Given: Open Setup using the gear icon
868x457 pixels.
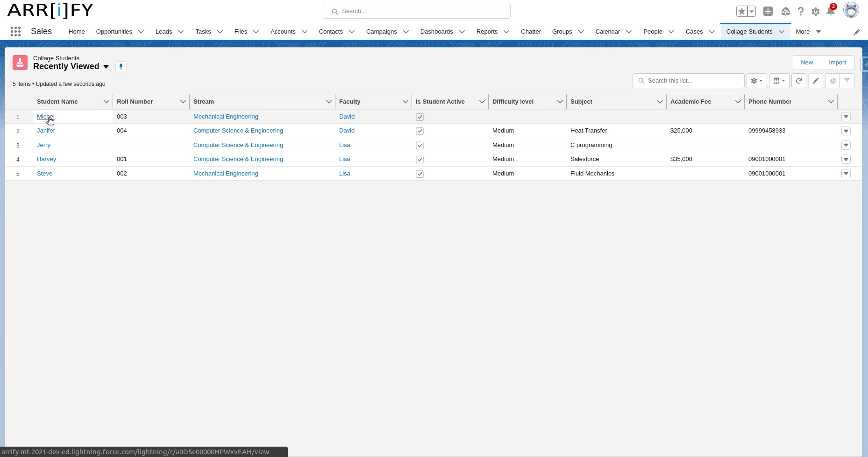Looking at the screenshot, I should click(816, 11).
